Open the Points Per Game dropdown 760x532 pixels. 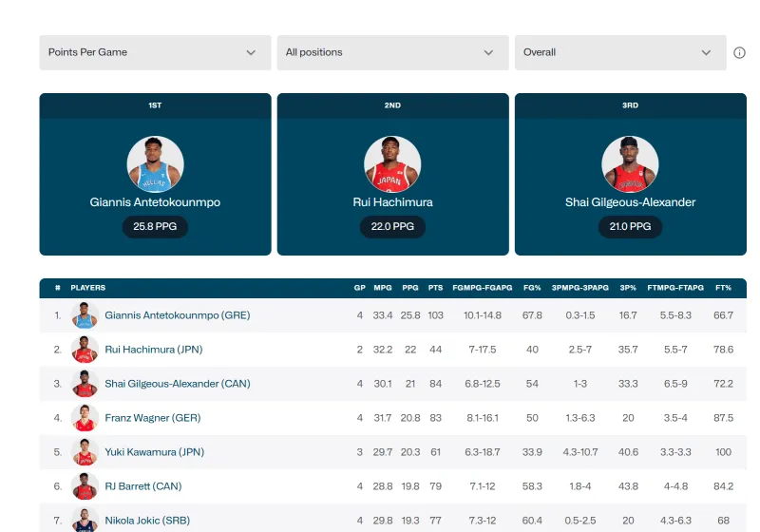point(154,53)
